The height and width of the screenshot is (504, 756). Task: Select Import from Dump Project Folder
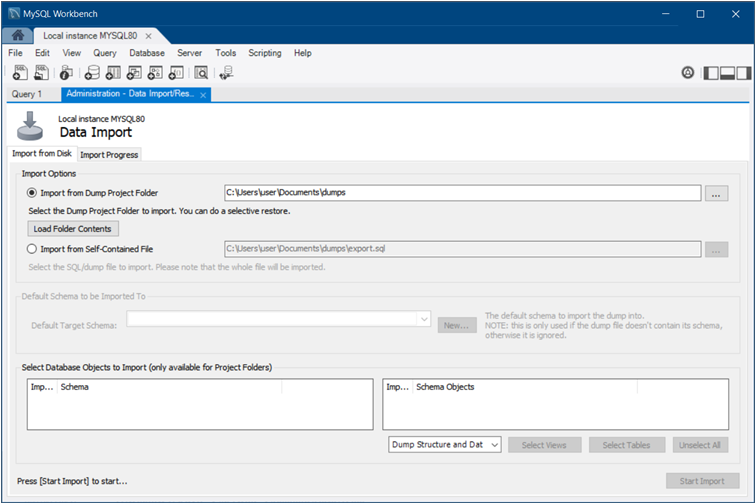click(33, 193)
